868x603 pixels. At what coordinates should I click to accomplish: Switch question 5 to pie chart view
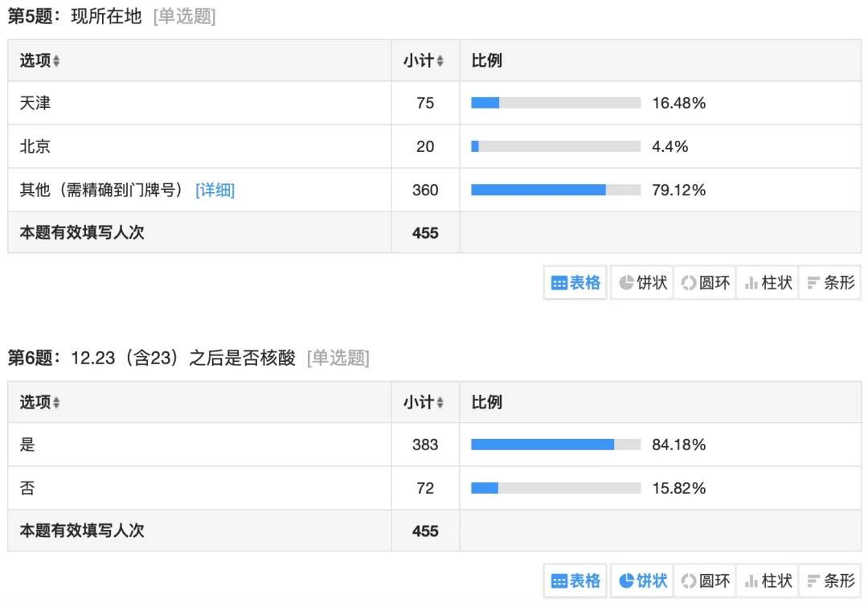pyautogui.click(x=642, y=283)
